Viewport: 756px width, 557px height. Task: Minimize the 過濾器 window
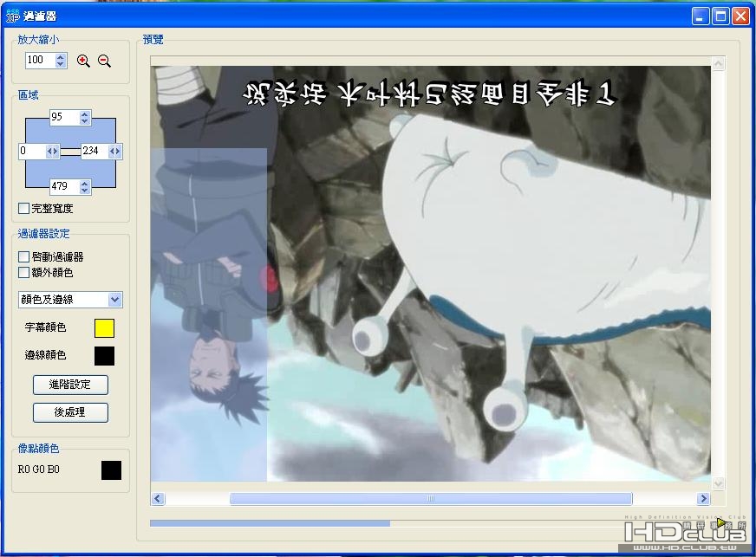coord(700,16)
